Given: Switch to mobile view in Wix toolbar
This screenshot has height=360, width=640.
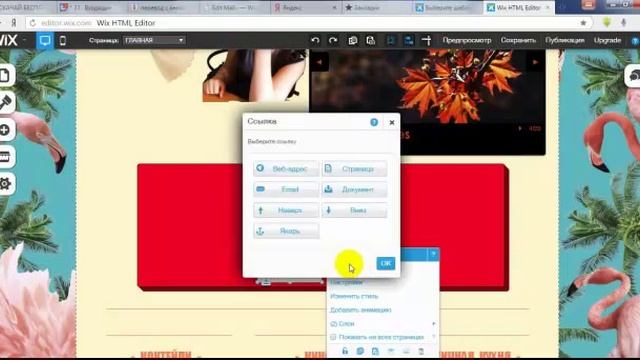Looking at the screenshot, I should click(63, 40).
